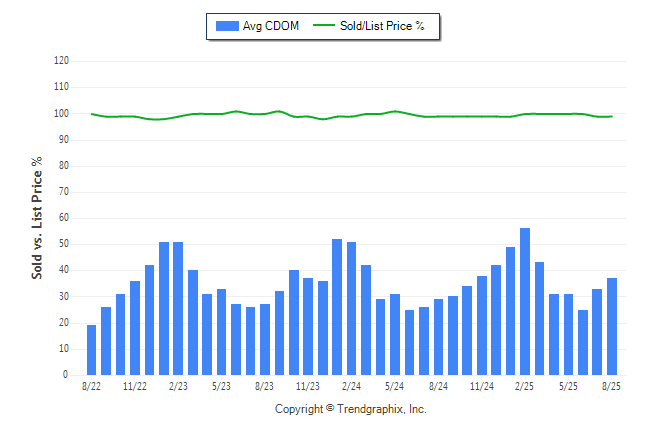Click the 8/25 bar at chart end
This screenshot has height=434, width=646.
coord(612,326)
